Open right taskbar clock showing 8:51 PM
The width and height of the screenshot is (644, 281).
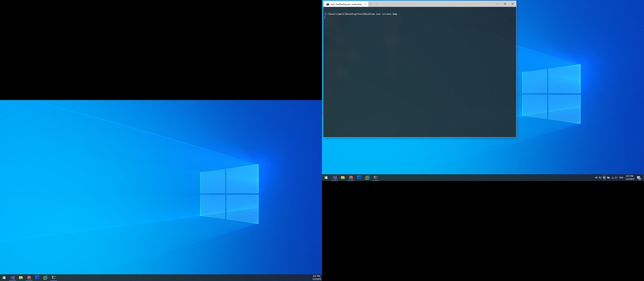(x=630, y=178)
